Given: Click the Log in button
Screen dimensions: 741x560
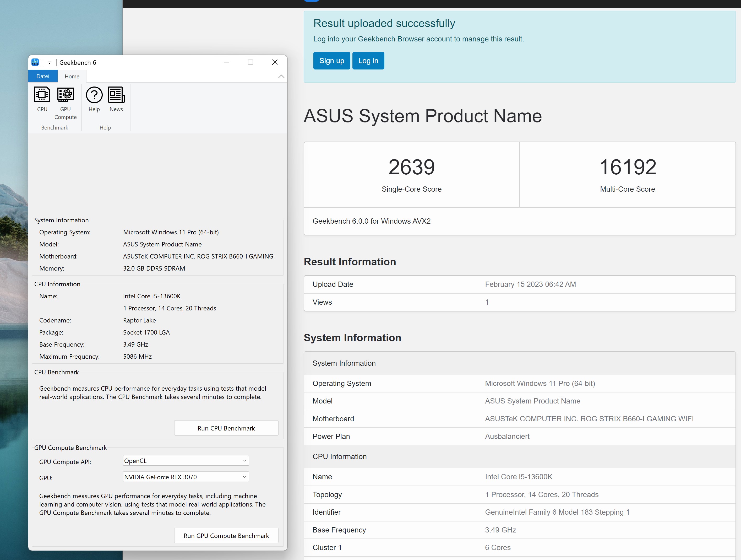Looking at the screenshot, I should (368, 61).
